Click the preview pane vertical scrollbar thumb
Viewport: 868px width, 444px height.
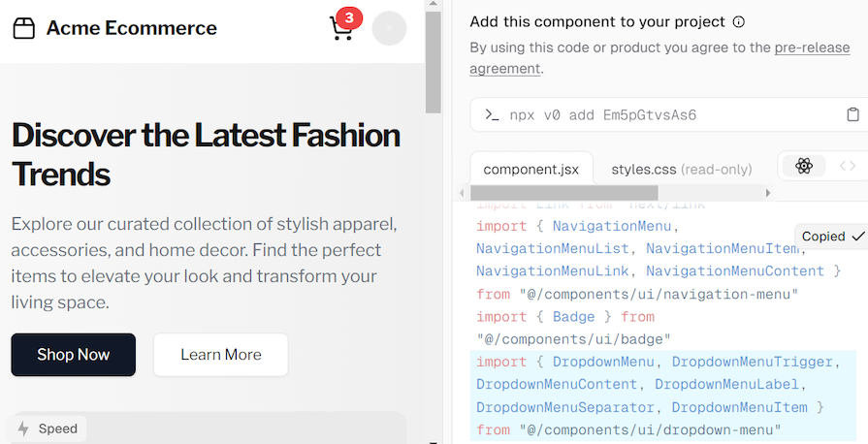click(x=434, y=58)
